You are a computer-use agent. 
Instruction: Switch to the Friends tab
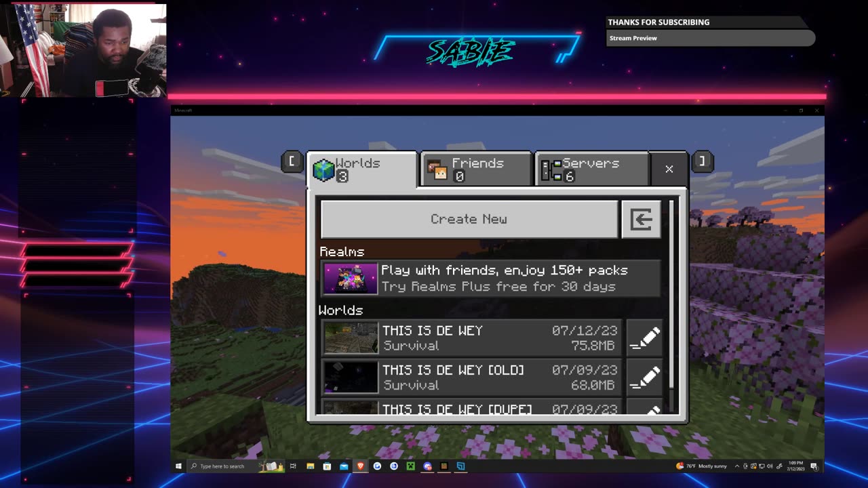pos(476,169)
